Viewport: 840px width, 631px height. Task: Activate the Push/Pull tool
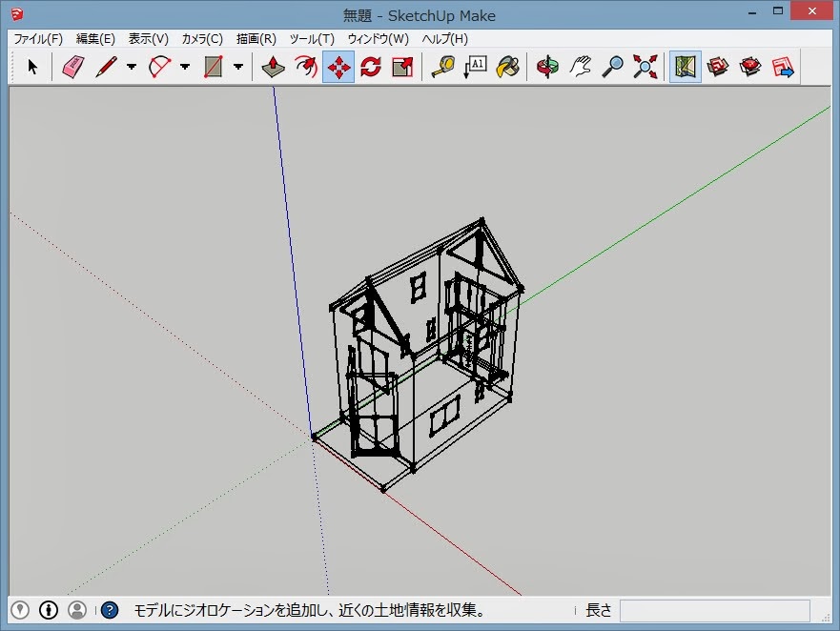(274, 67)
